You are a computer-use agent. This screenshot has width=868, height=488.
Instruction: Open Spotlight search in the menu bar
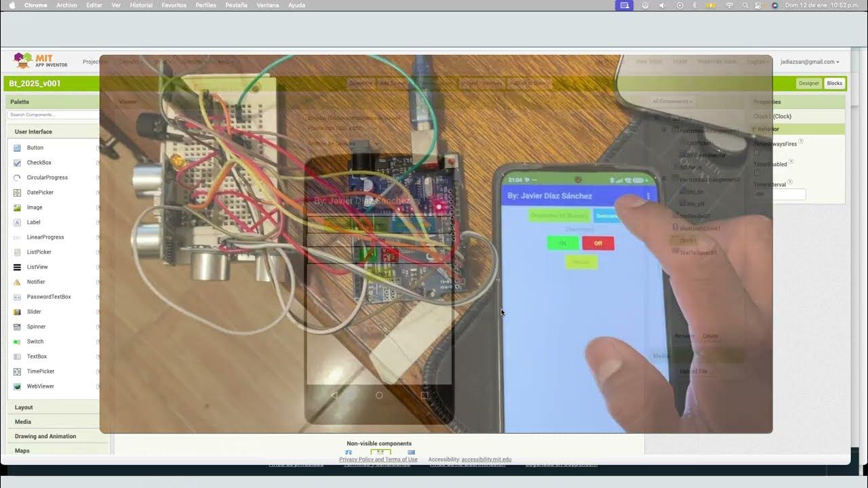click(745, 5)
